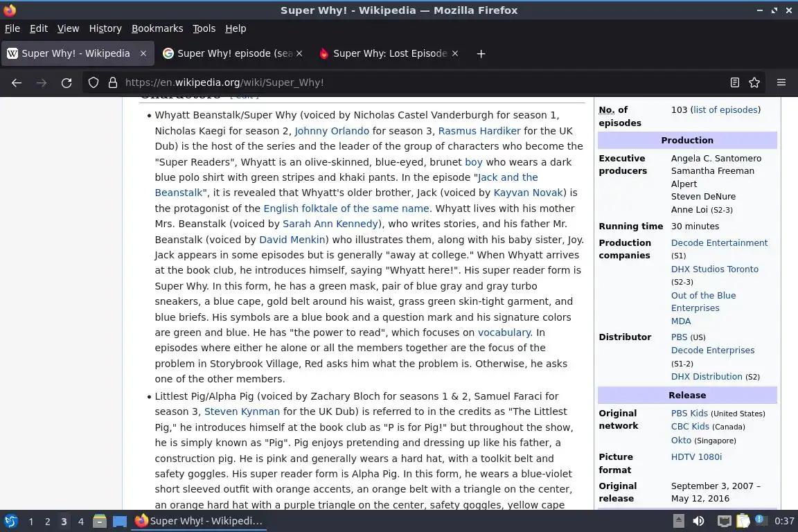
Task: Follow the 'boy' link
Action: click(x=473, y=162)
